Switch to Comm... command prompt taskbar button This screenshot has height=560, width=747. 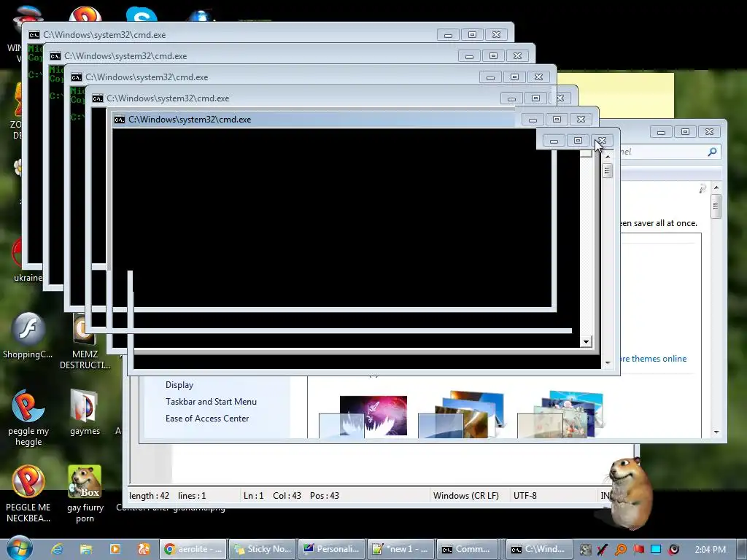point(466,549)
